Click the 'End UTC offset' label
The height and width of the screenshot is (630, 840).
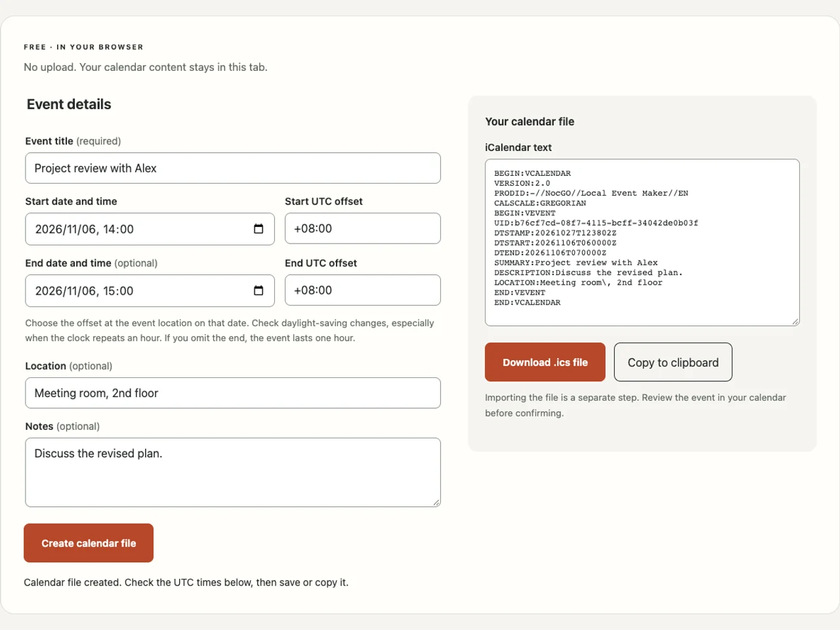(x=321, y=263)
